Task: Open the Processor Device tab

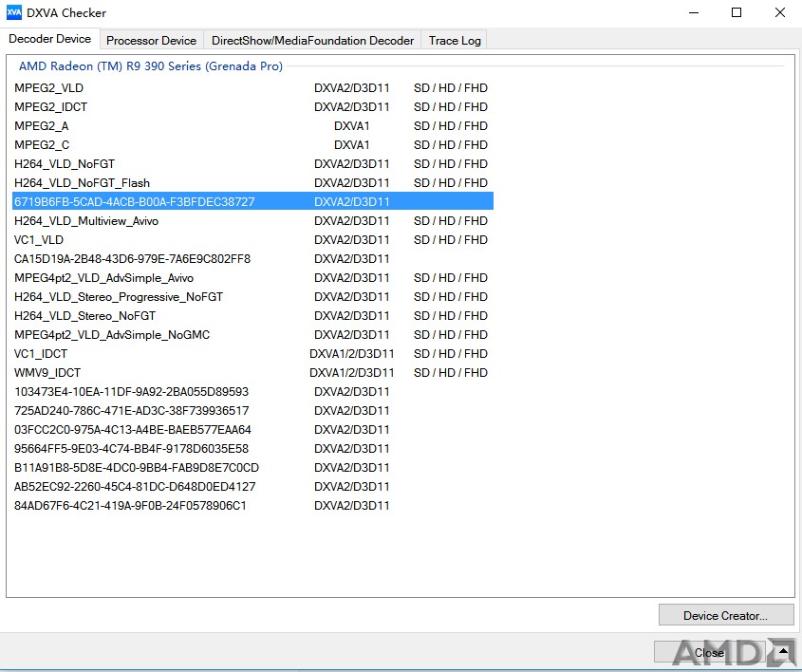Action: (x=152, y=41)
